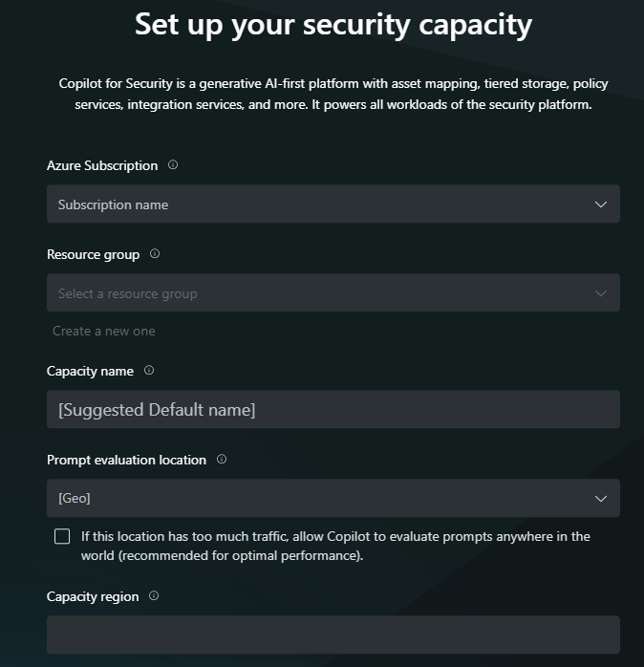The height and width of the screenshot is (667, 644).
Task: Click the info icon next to Capacity region
Action: tap(154, 596)
